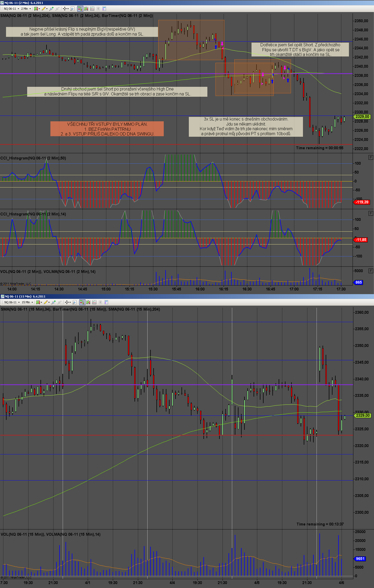Screen dimensions: 374x588
Task: Zoom in on the 15 Min chart
Action: point(54,302)
